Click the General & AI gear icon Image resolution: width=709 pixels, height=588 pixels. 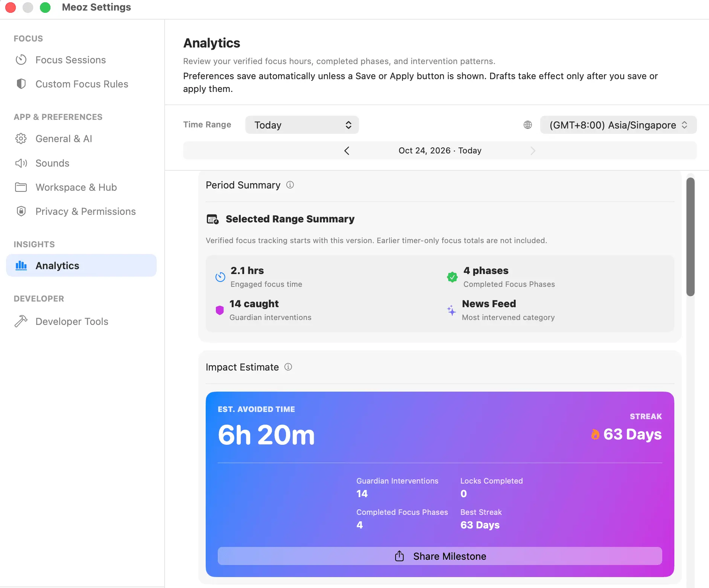21,139
